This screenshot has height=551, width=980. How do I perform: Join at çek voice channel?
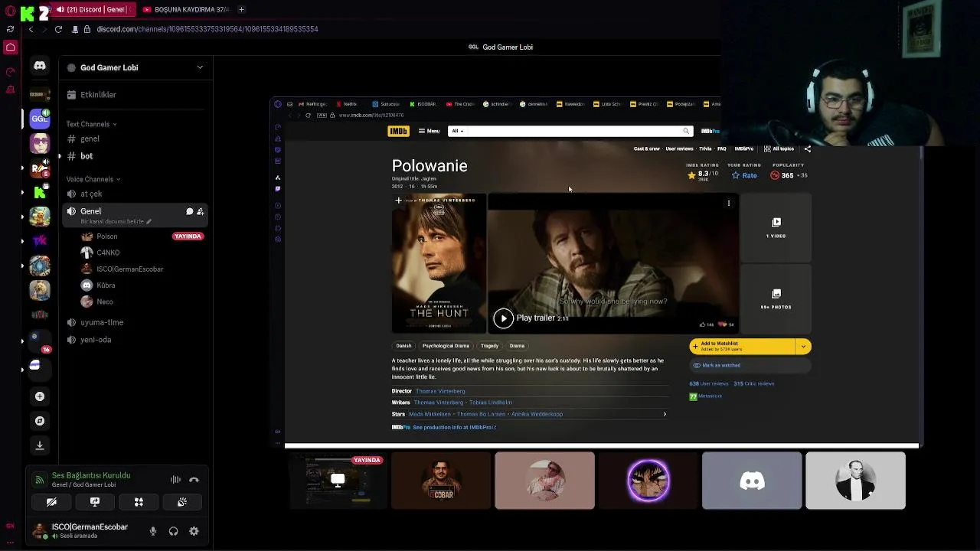[134, 194]
